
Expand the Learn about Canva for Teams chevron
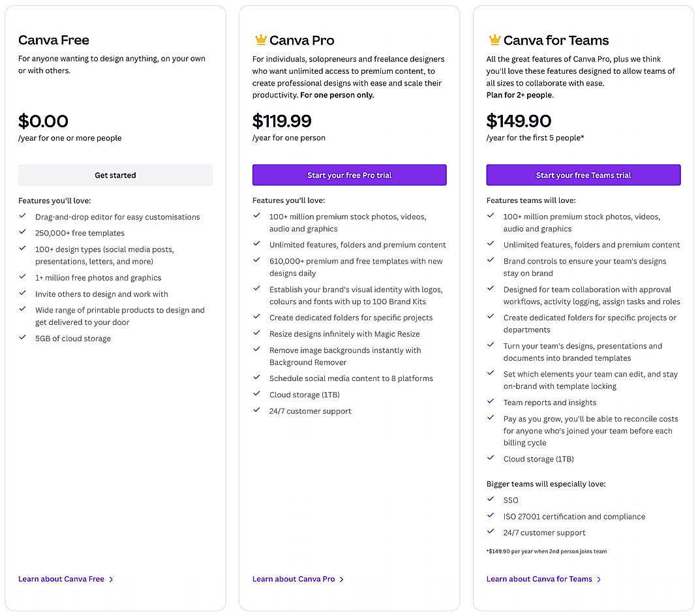click(599, 579)
